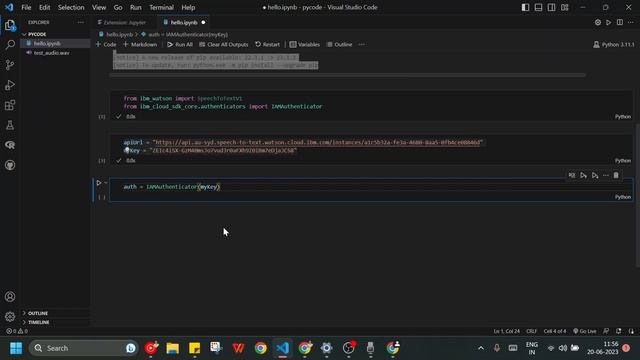Open Source Control view

tap(10, 64)
